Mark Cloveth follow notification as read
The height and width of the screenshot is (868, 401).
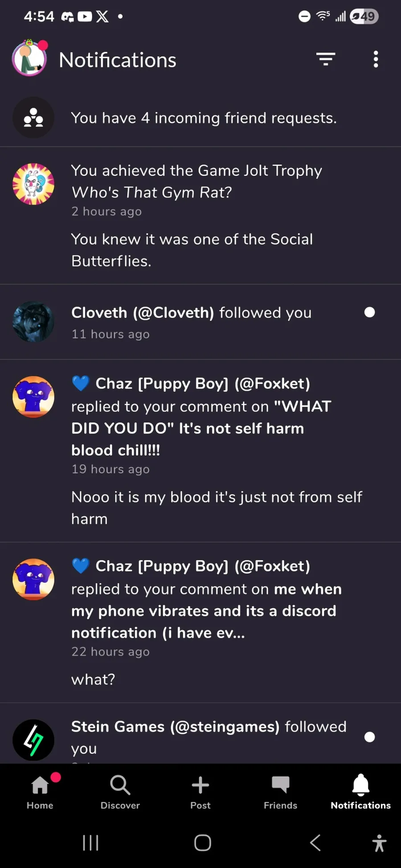click(369, 312)
